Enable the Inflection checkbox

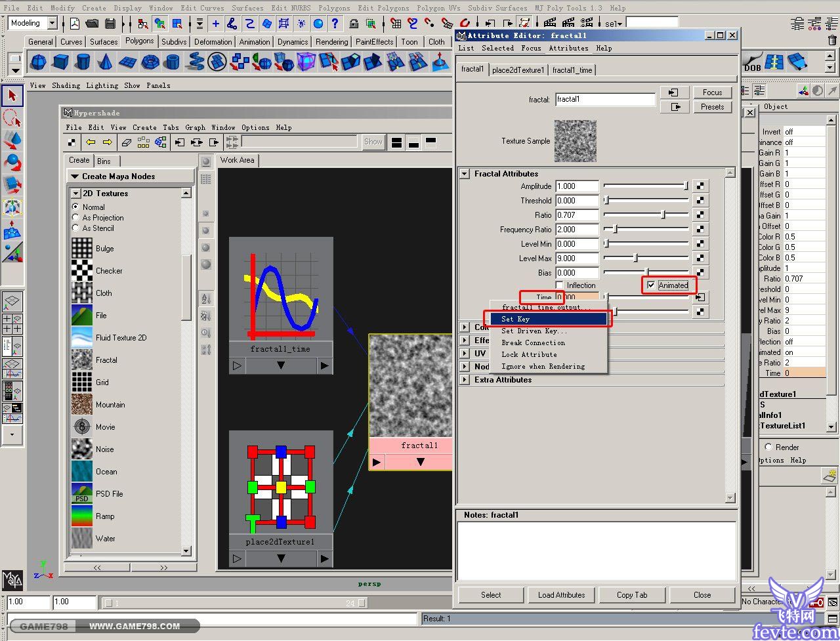tap(560, 285)
